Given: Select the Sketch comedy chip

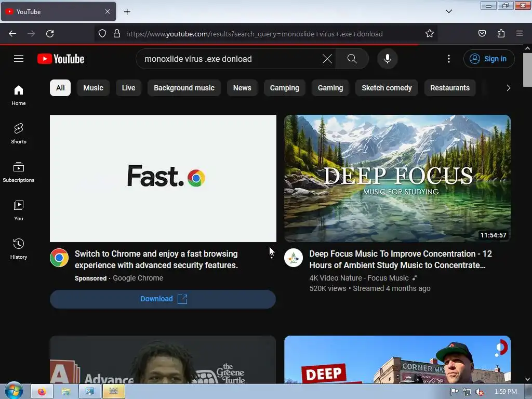Looking at the screenshot, I should pyautogui.click(x=387, y=88).
